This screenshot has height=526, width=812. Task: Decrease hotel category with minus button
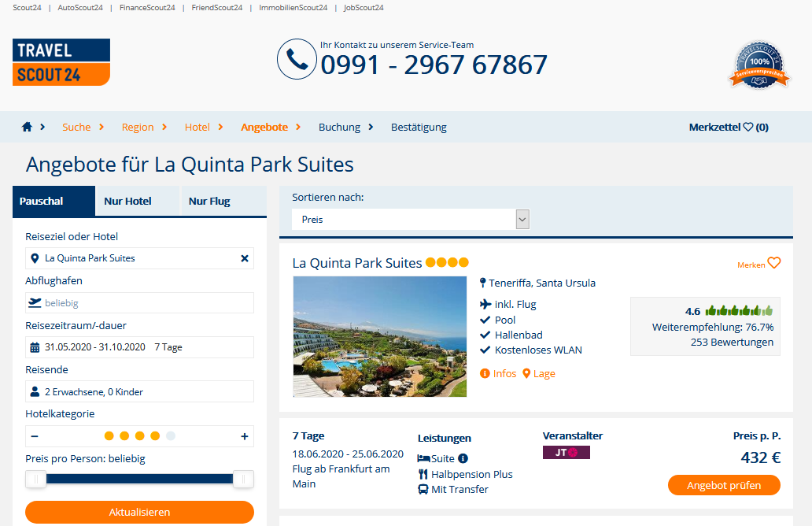(x=35, y=436)
